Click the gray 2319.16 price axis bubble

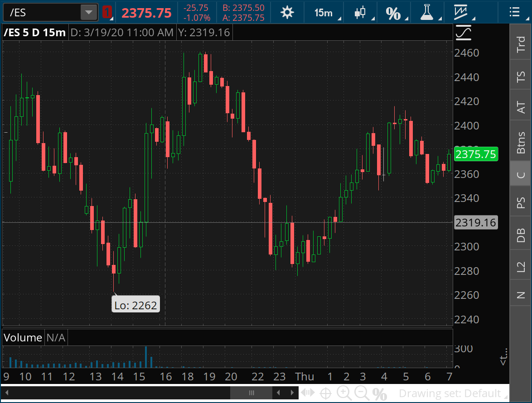click(x=476, y=223)
